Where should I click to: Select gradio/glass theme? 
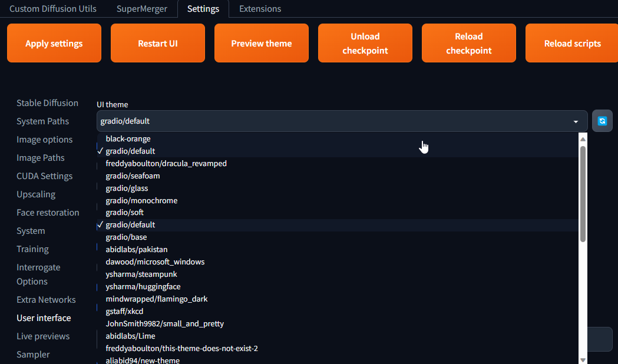(338, 188)
